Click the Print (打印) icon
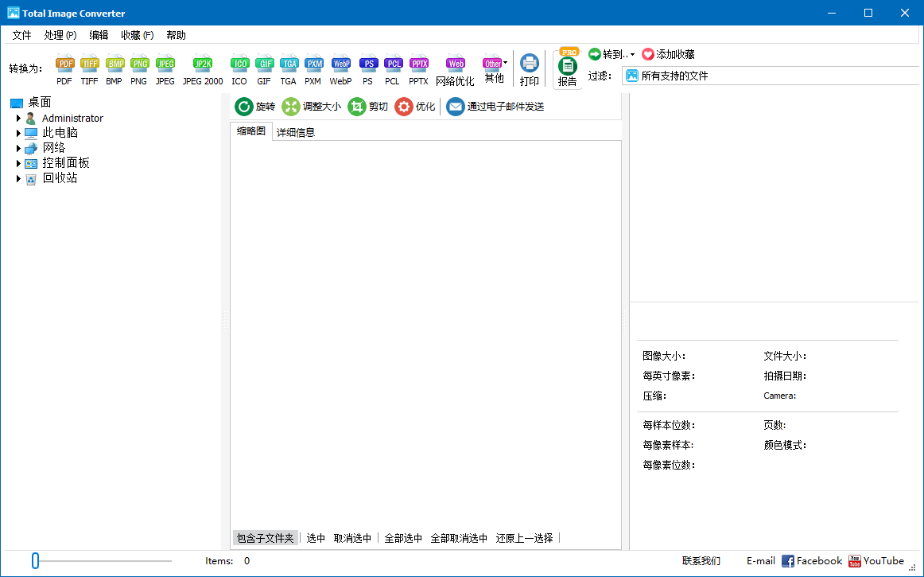924x577 pixels. click(529, 64)
